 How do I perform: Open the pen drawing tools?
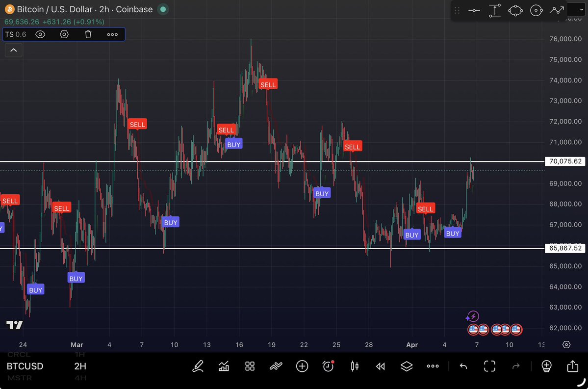point(198,366)
